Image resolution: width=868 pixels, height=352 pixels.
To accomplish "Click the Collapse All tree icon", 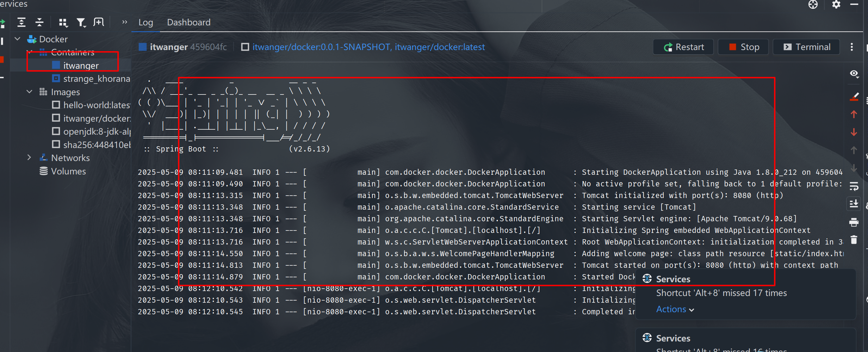I will click(39, 23).
